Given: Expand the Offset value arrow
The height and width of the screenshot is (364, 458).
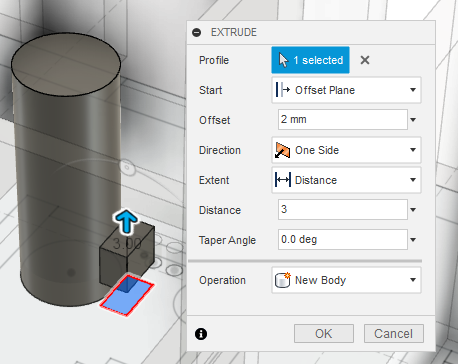Looking at the screenshot, I should click(x=413, y=120).
